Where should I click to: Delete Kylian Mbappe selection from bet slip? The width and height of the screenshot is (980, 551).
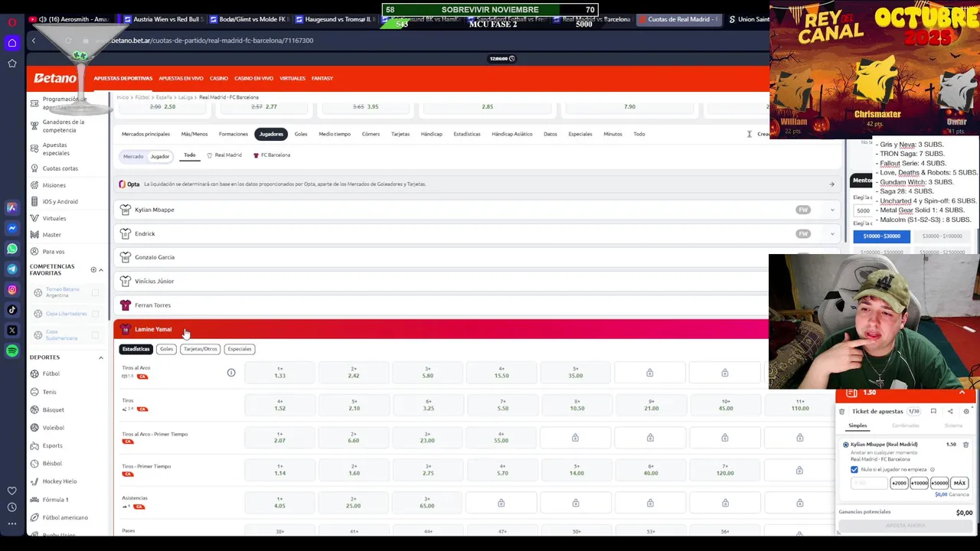point(965,445)
